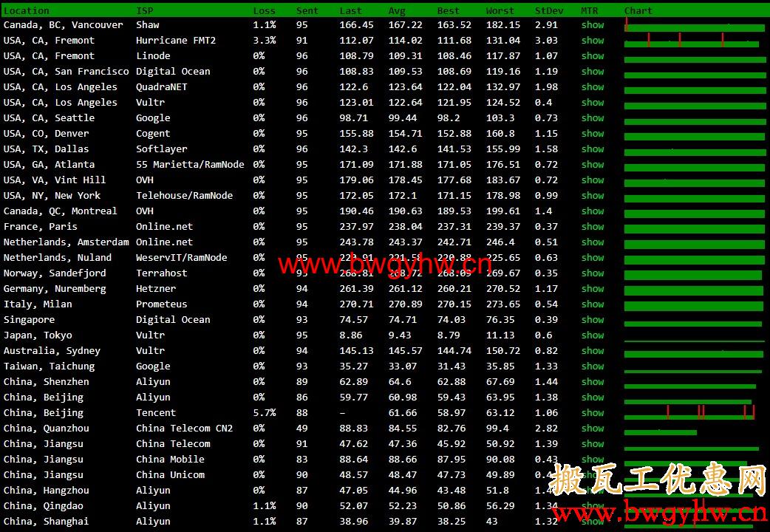Show MTR for Sandefjord Terrahost
Screen dimensions: 770x532
(593, 273)
